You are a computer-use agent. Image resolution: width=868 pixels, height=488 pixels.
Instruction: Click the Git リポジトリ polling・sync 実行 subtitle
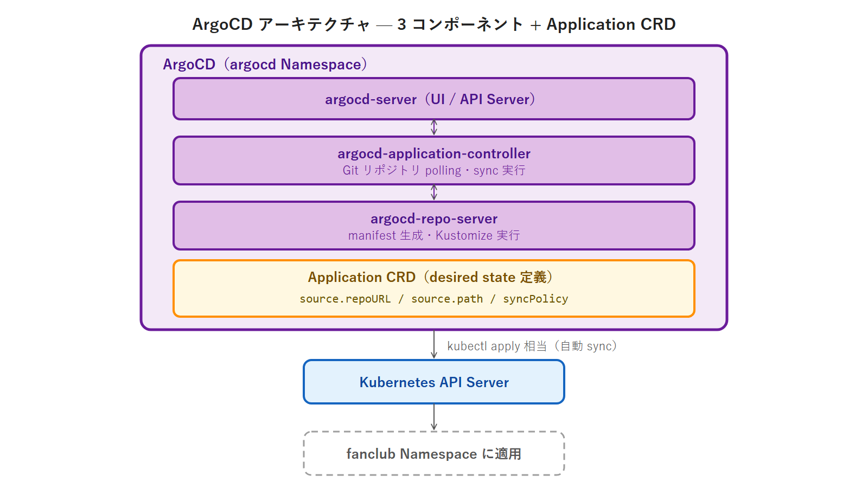click(434, 170)
